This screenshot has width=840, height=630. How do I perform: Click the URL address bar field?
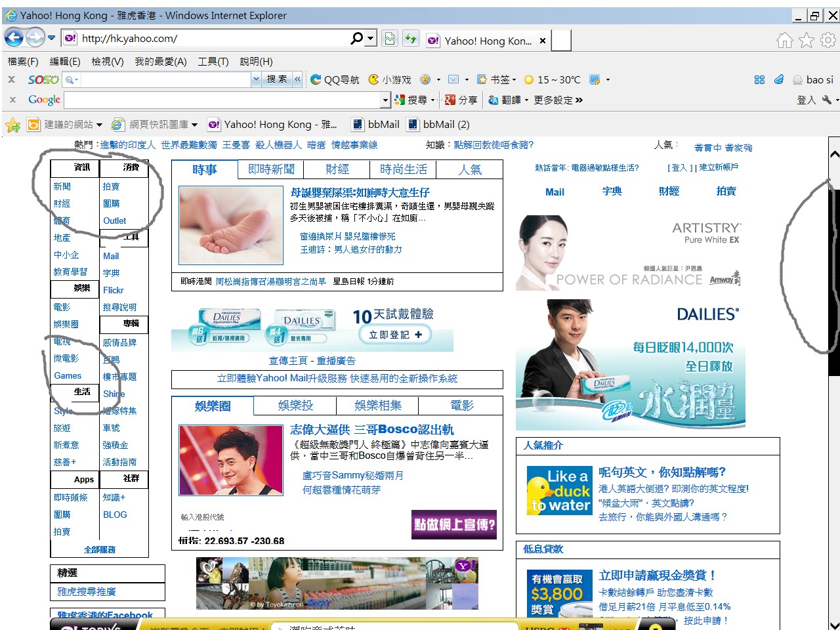coord(213,39)
